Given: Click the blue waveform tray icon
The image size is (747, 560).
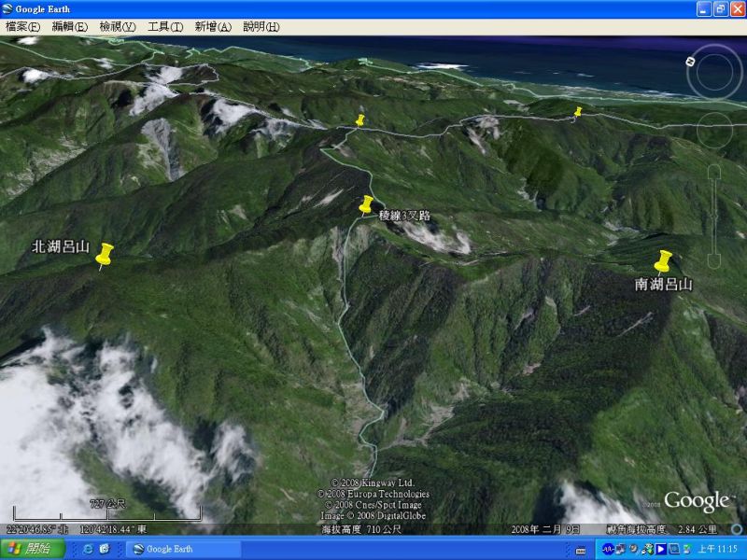Looking at the screenshot, I should click(x=608, y=549).
